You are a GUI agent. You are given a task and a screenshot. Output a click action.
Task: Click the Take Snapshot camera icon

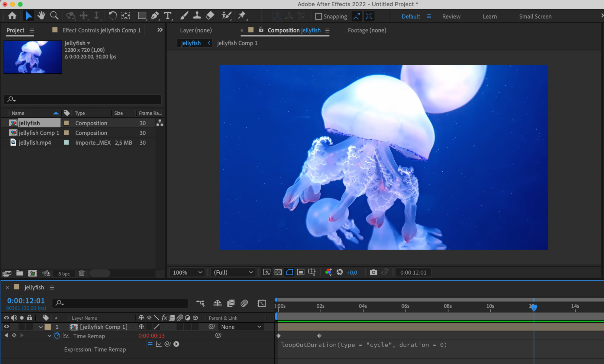click(373, 272)
